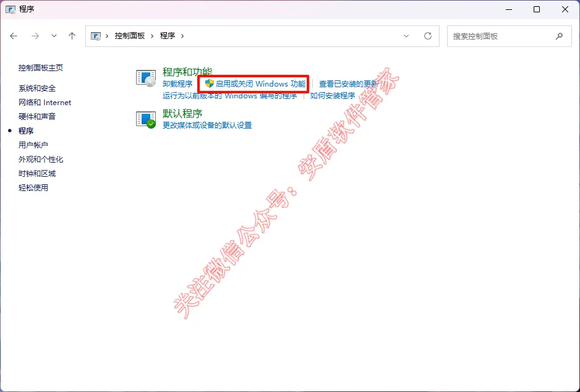Viewport: 580px width, 392px height.
Task: Select 程序 breadcrumb in address bar
Action: [x=168, y=36]
